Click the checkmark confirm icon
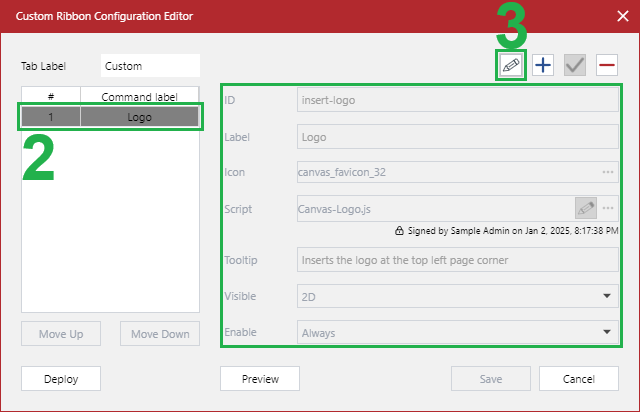640x412 pixels. click(x=574, y=65)
